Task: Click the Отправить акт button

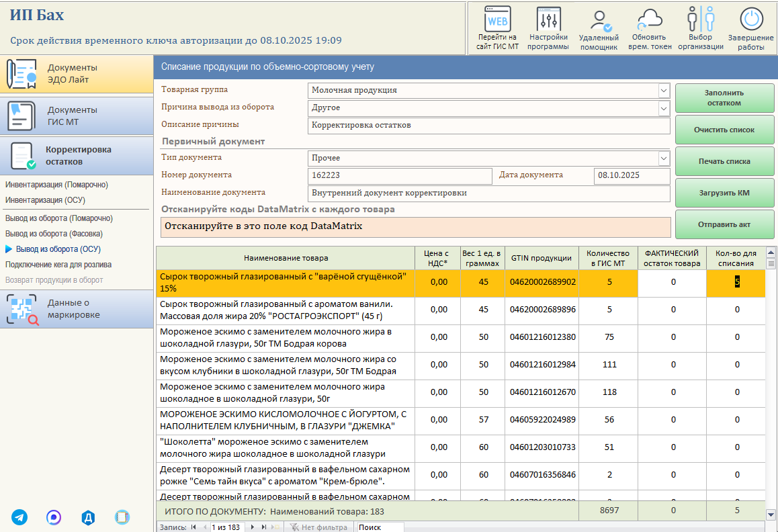Action: tap(724, 224)
